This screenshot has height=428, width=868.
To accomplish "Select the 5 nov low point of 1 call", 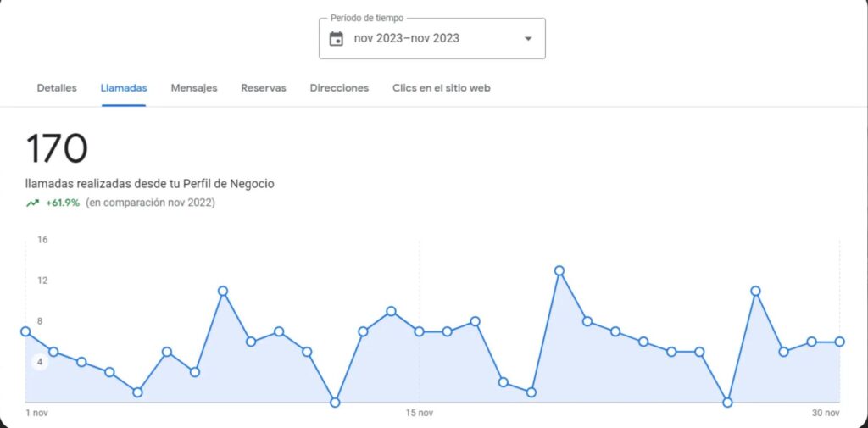I will 138,392.
